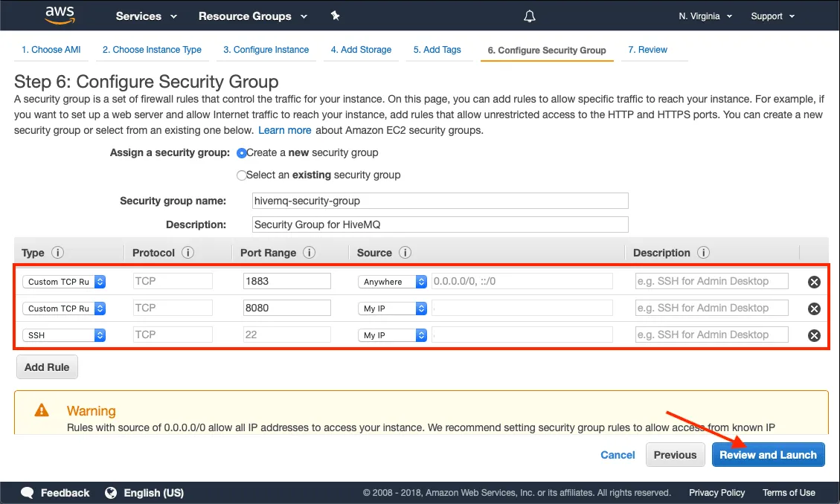Open the Learn more link

(284, 129)
